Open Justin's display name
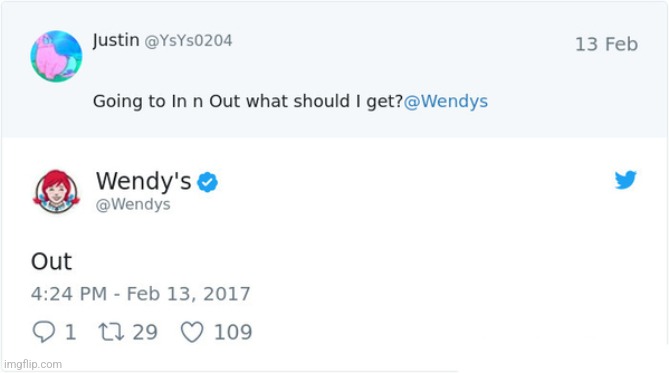 (x=116, y=40)
